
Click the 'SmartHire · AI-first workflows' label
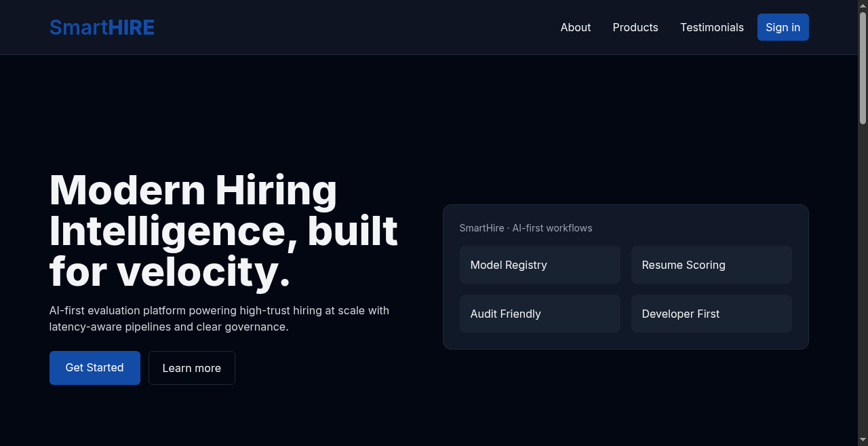[526, 228]
